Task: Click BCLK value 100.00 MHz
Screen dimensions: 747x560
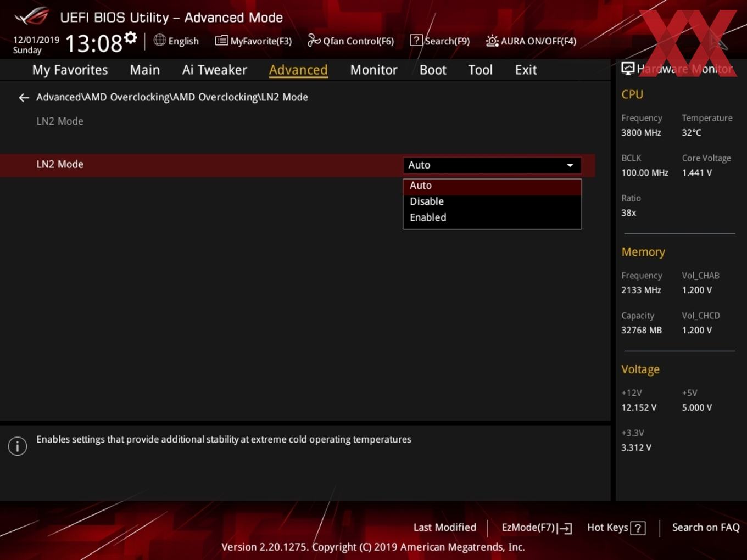Action: (645, 172)
